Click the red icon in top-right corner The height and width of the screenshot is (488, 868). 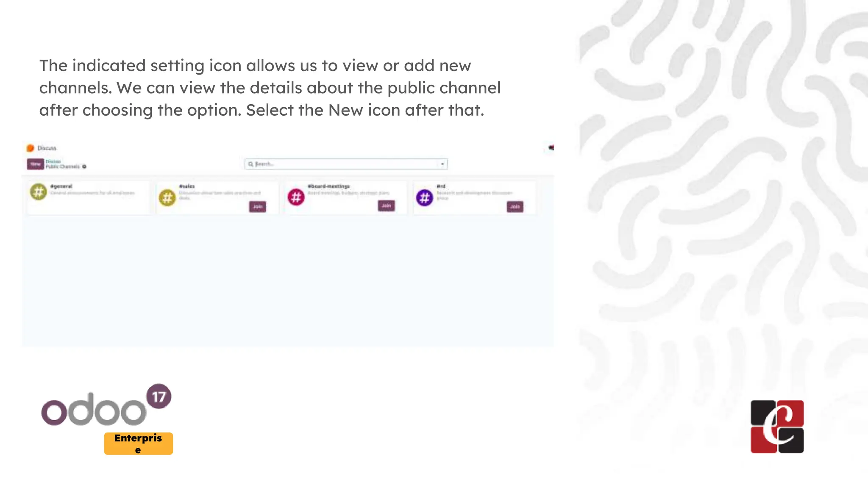(x=551, y=148)
